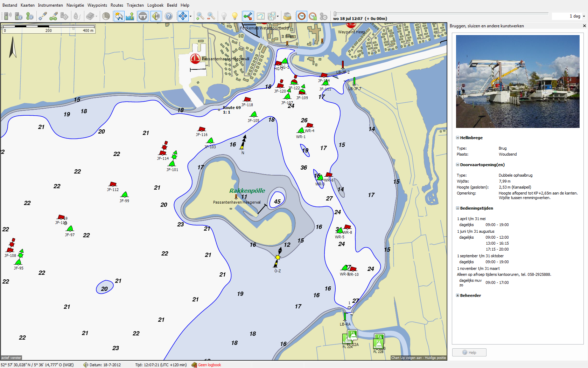Screen dimensions: 588x368
Task: Click the track line toolbar icon
Action: coord(77,16)
